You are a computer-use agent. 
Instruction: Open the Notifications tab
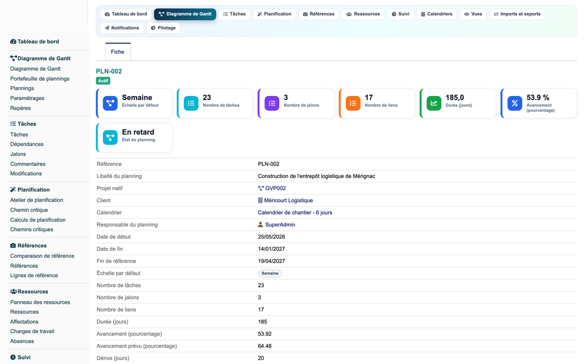(x=122, y=28)
